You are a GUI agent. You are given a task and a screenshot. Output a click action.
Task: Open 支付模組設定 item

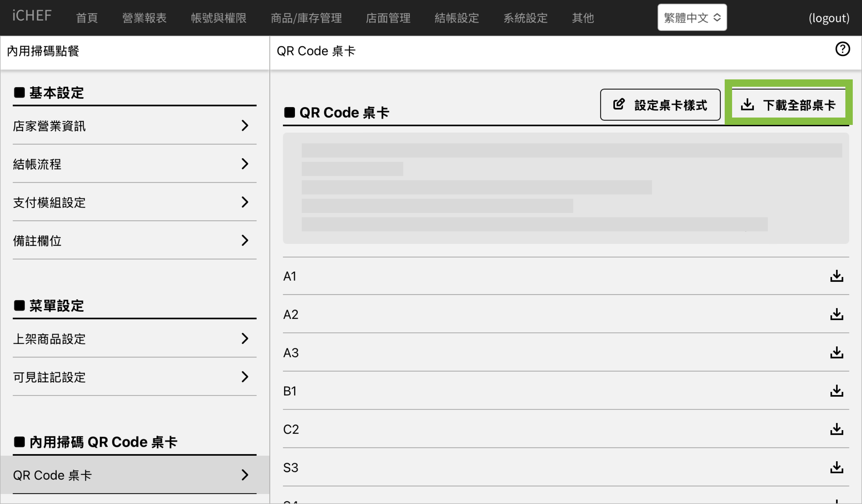[x=135, y=202]
